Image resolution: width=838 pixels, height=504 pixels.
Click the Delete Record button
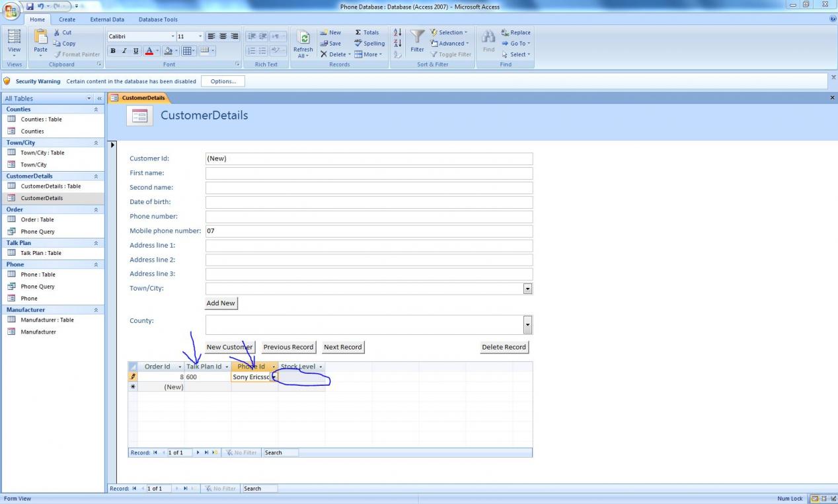[x=504, y=347]
